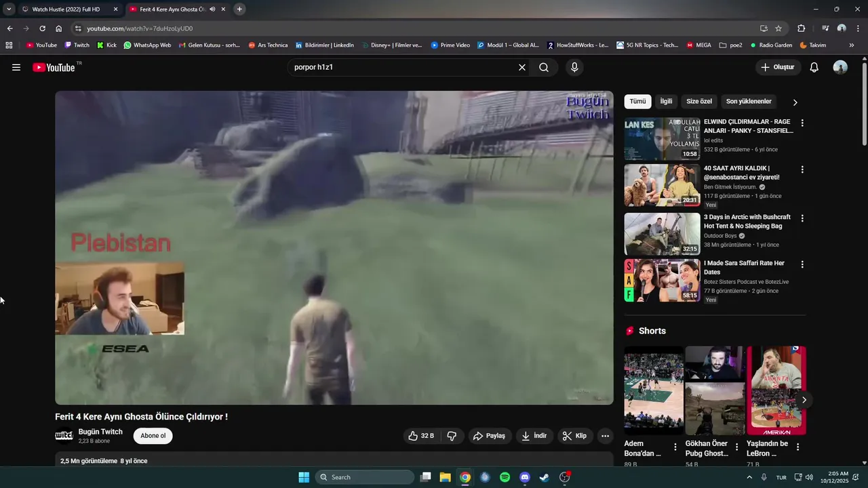The image size is (868, 488).
Task: Open the Chrome home page button
Action: pos(58,28)
